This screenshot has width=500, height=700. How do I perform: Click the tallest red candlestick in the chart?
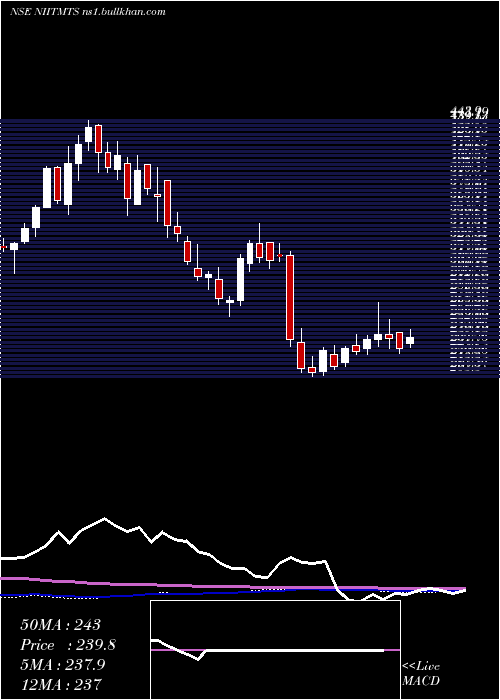coord(290,298)
